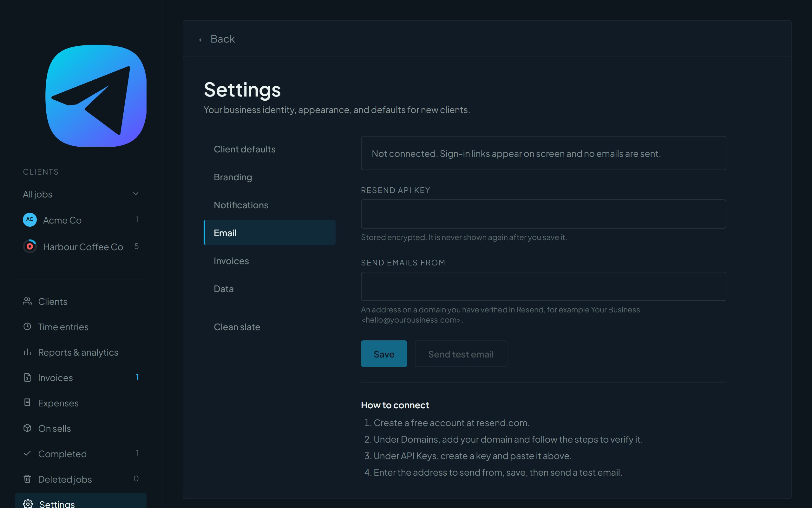Go to Clients in the sidebar

(x=81, y=301)
